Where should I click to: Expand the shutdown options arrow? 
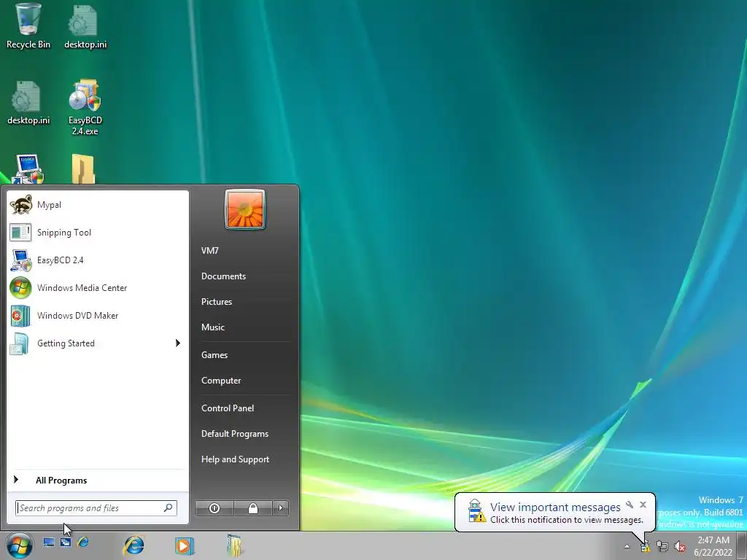pos(281,508)
